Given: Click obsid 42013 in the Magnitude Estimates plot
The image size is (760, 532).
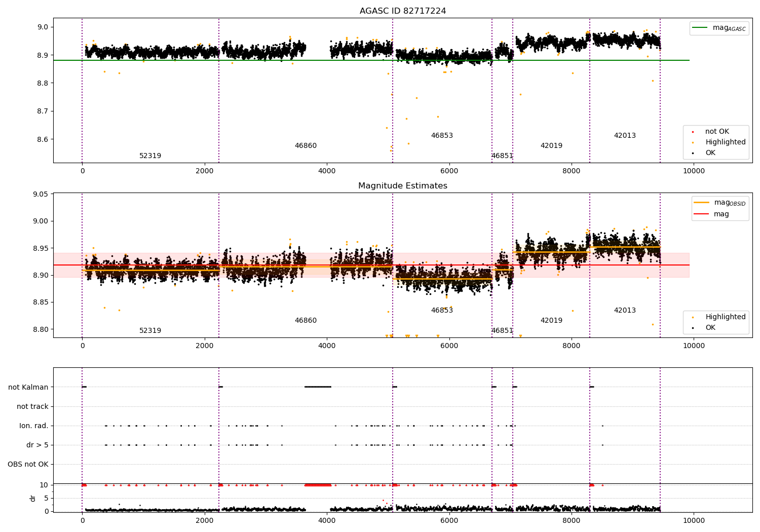Looking at the screenshot, I should pos(625,310).
